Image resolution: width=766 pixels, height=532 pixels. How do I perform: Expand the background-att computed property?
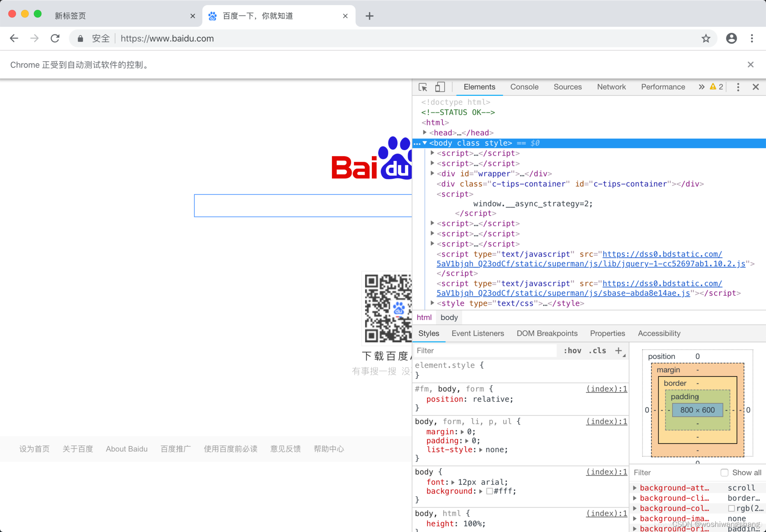(635, 488)
